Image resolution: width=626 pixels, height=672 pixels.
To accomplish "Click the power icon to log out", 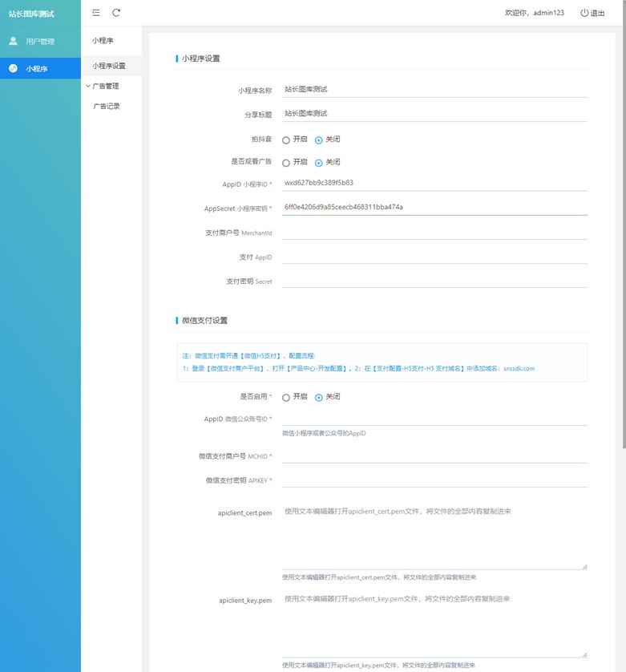I will coord(584,13).
